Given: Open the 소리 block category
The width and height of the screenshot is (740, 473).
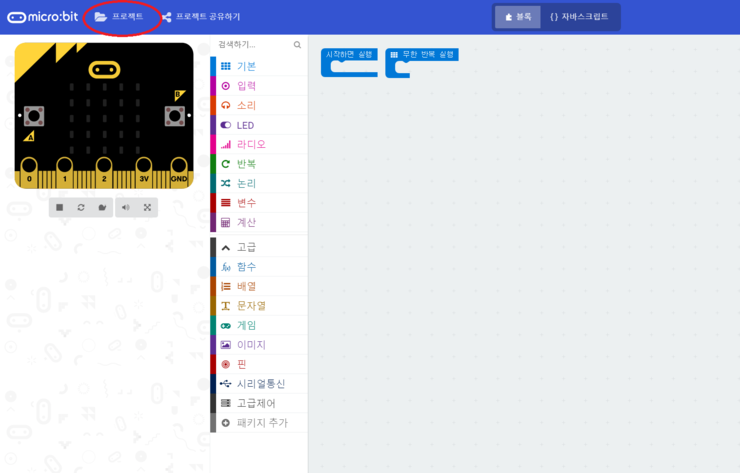Looking at the screenshot, I should pos(259,105).
